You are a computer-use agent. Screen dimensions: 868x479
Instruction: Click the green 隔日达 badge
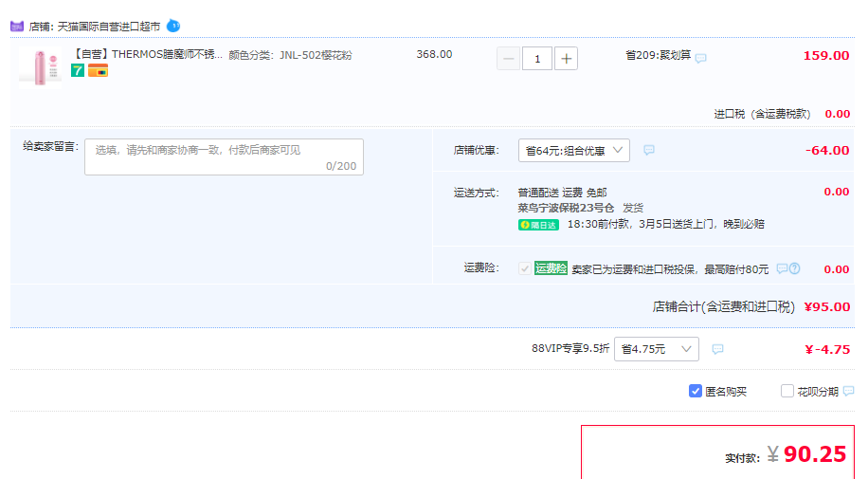coord(538,225)
